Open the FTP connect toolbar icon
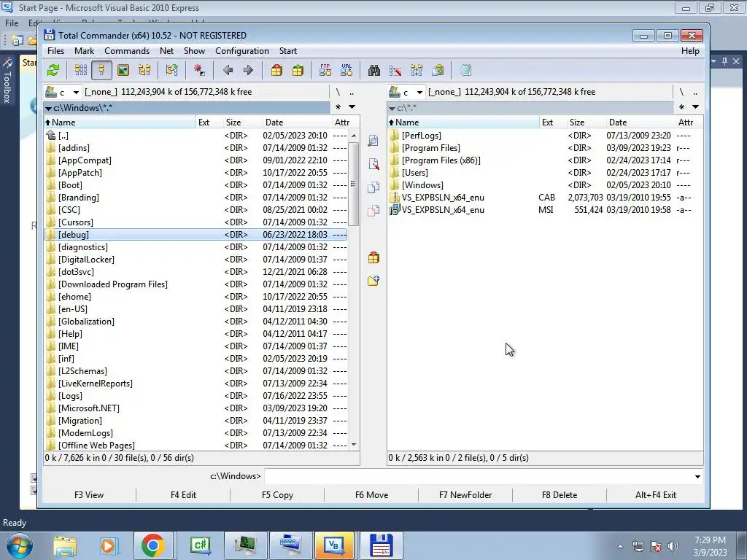 click(325, 71)
